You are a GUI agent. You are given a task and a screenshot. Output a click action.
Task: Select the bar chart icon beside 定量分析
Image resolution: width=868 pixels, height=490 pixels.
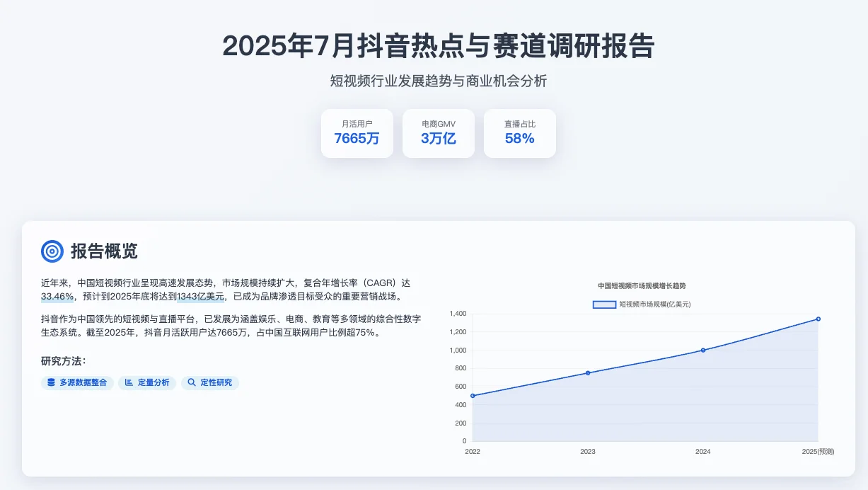click(127, 382)
